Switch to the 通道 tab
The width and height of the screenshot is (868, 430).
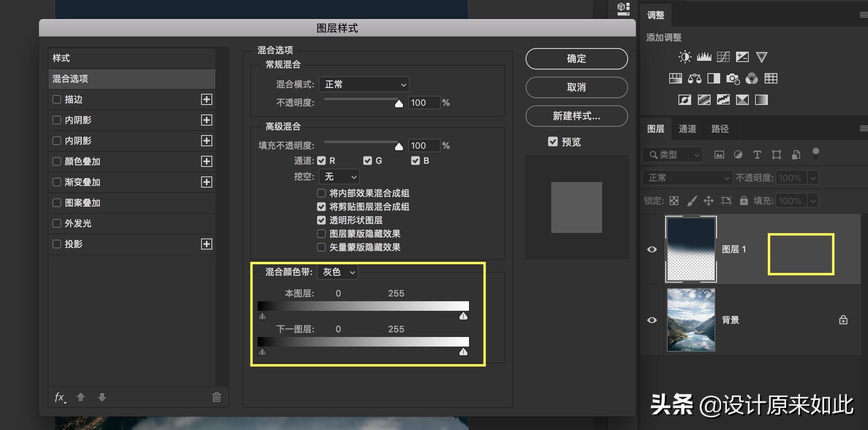[688, 128]
